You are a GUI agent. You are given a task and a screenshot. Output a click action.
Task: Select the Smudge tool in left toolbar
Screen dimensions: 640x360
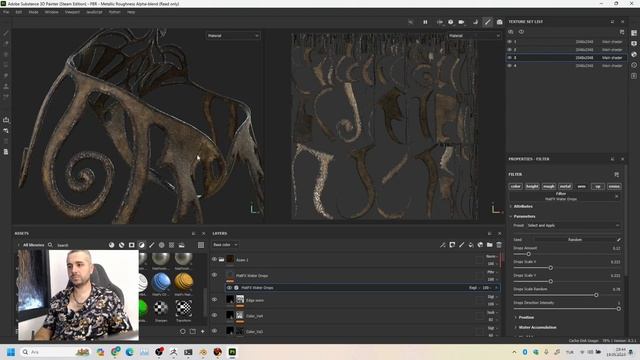tap(6, 76)
